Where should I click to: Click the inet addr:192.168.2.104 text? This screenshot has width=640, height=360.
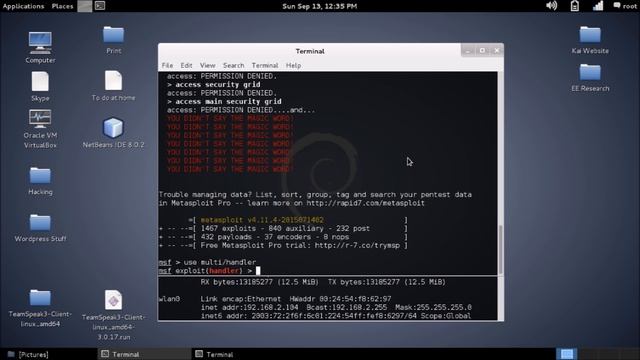pyautogui.click(x=249, y=307)
